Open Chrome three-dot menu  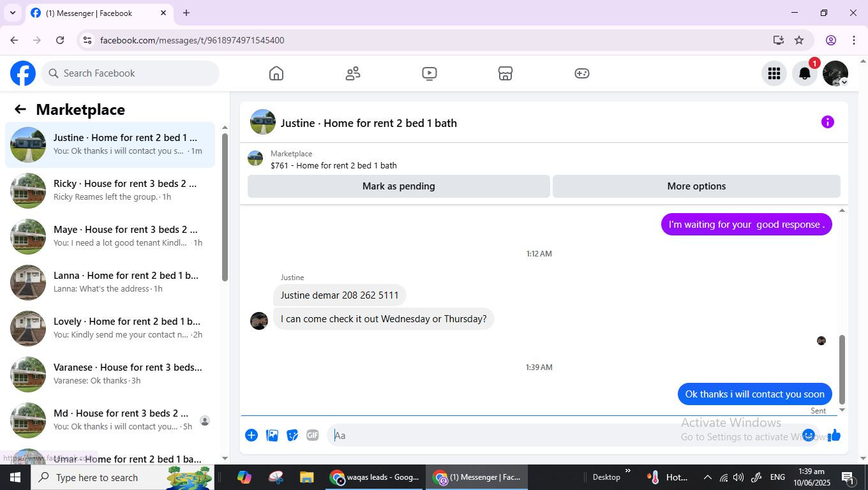(x=854, y=40)
